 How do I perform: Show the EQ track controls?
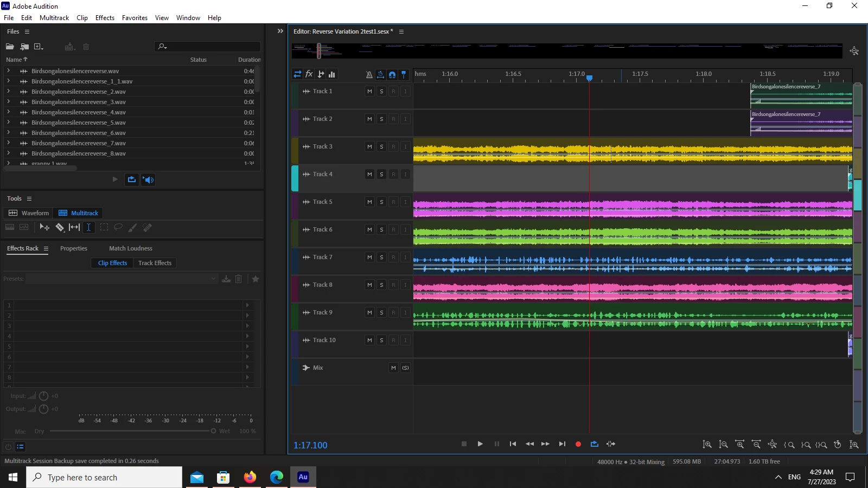[332, 74]
